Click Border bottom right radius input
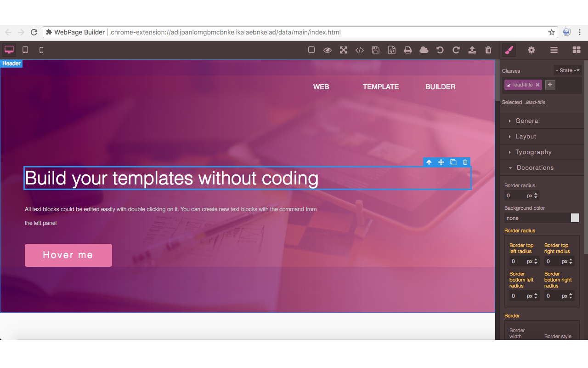Screen dimensions: 588x368 tap(552, 296)
